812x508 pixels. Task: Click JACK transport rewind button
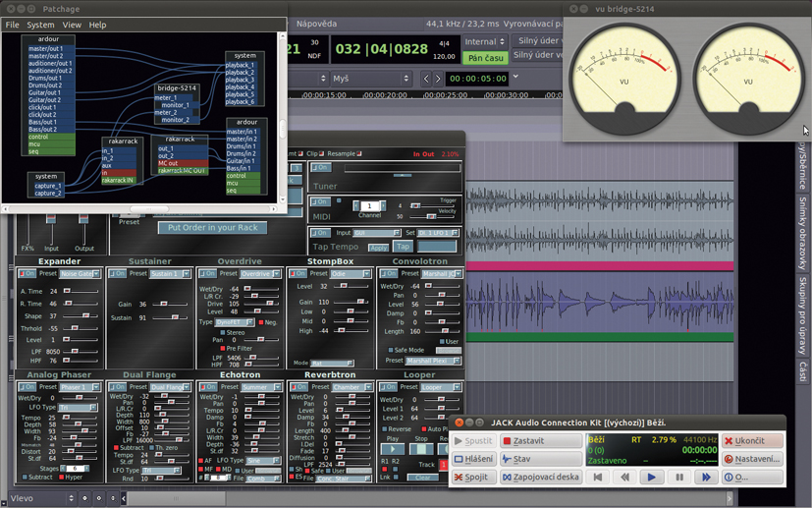pyautogui.click(x=625, y=477)
